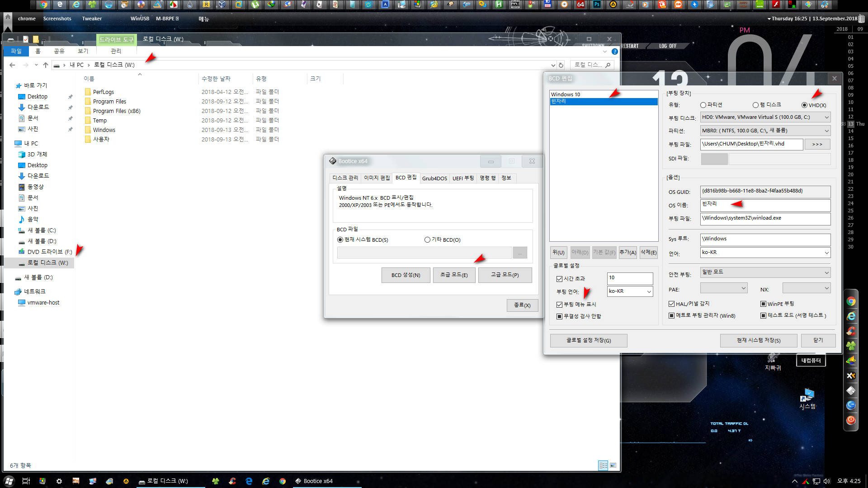Click the Windows Start button

[9, 481]
